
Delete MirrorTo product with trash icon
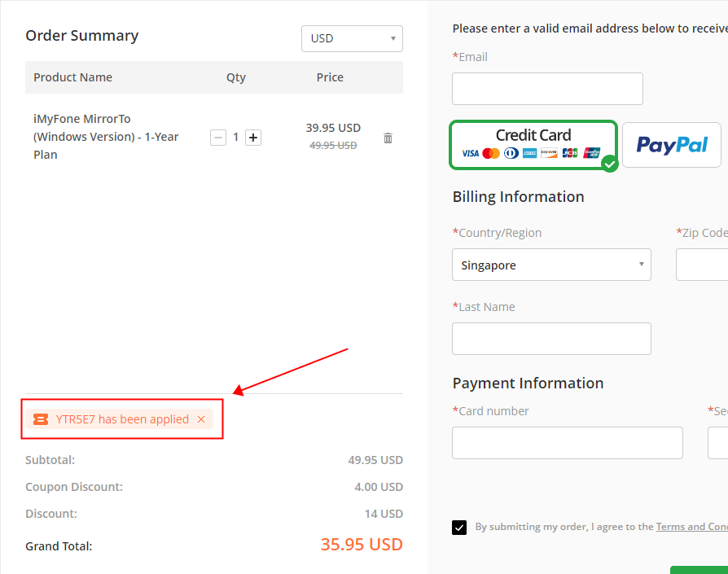(x=388, y=138)
